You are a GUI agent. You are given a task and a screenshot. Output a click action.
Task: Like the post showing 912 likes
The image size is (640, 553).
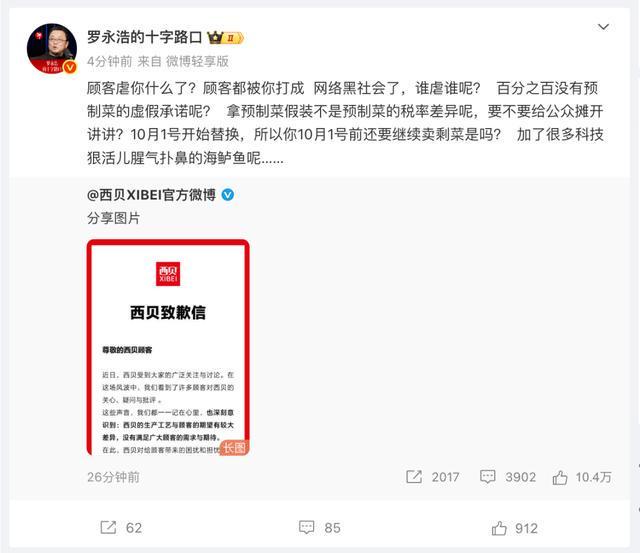[x=499, y=528]
